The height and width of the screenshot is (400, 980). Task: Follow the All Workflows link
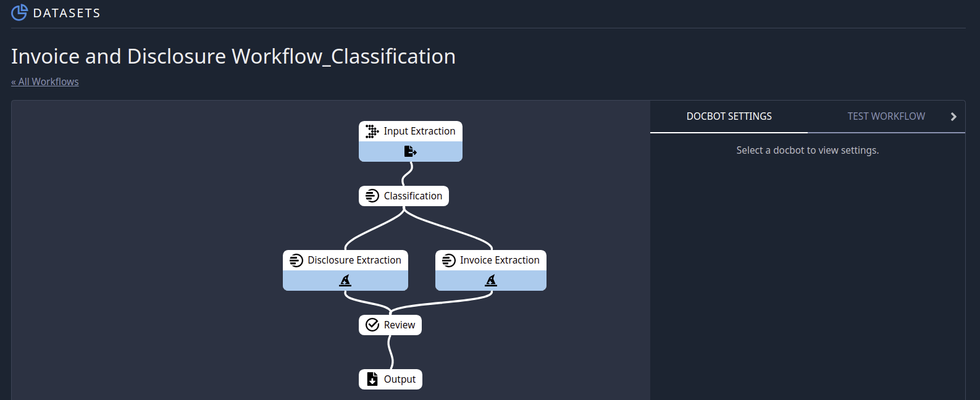tap(44, 81)
